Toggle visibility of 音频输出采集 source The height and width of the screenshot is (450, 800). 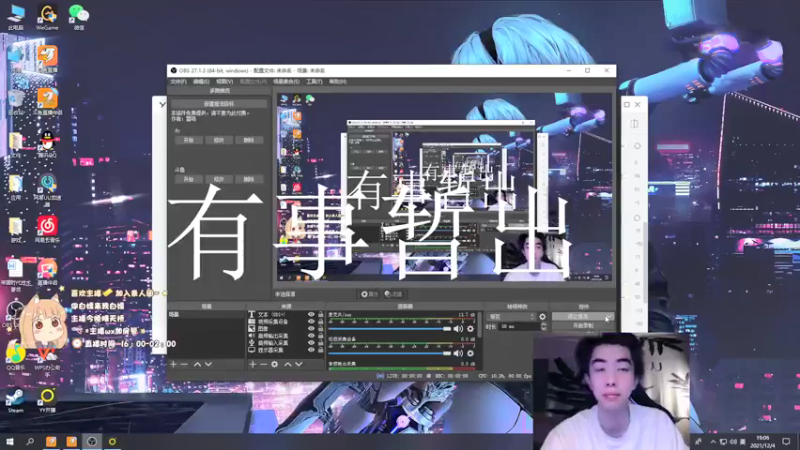[311, 336]
